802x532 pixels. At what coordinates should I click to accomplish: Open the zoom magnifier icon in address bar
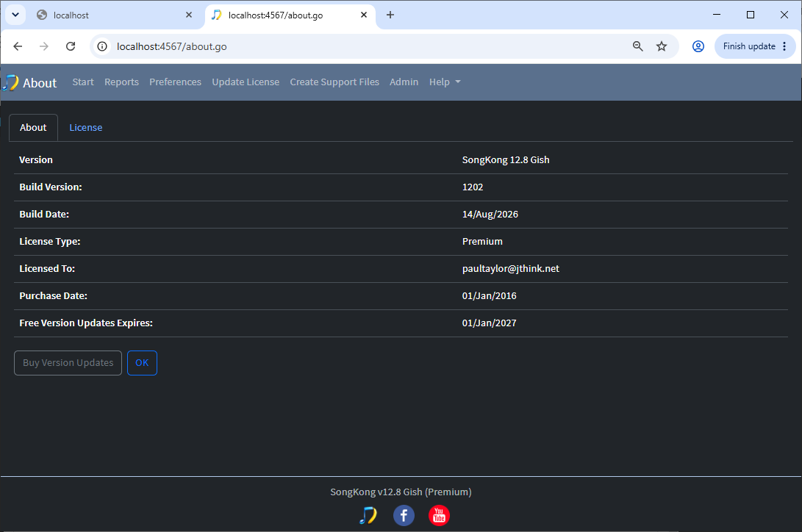tap(638, 46)
